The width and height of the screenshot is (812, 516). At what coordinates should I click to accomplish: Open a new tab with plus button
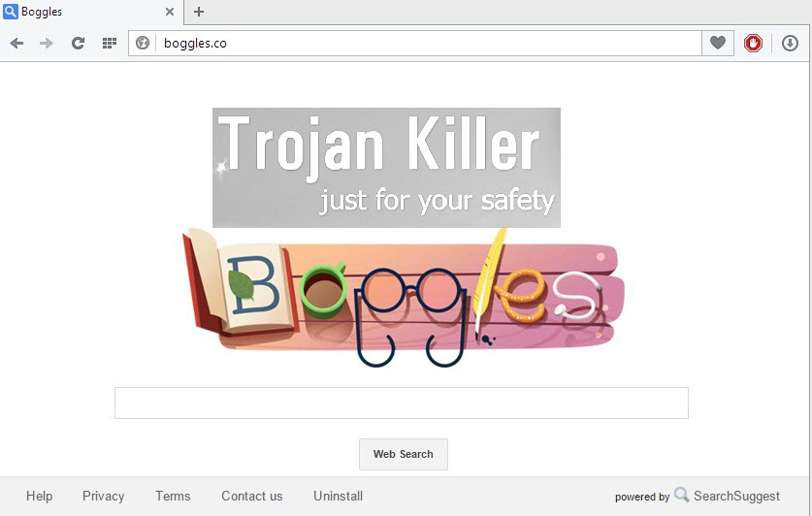click(199, 12)
